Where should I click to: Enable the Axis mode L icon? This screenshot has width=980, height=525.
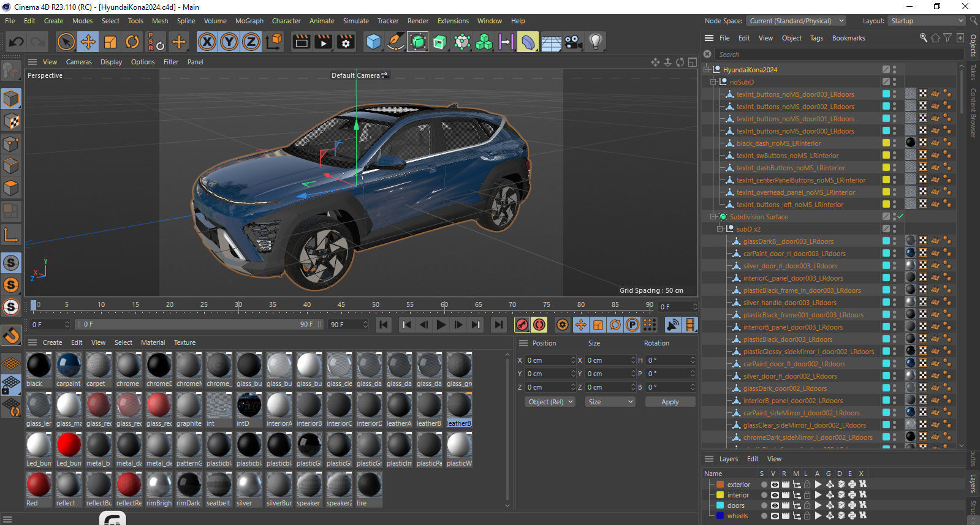[x=11, y=235]
